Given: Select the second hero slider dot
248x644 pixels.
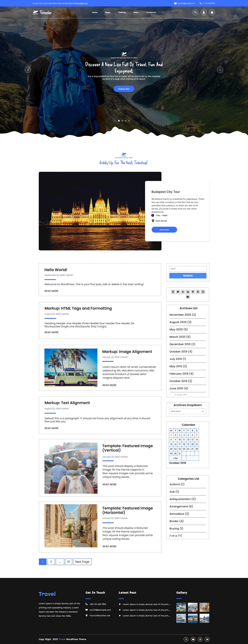Looking at the screenshot, I should tap(122, 121).
